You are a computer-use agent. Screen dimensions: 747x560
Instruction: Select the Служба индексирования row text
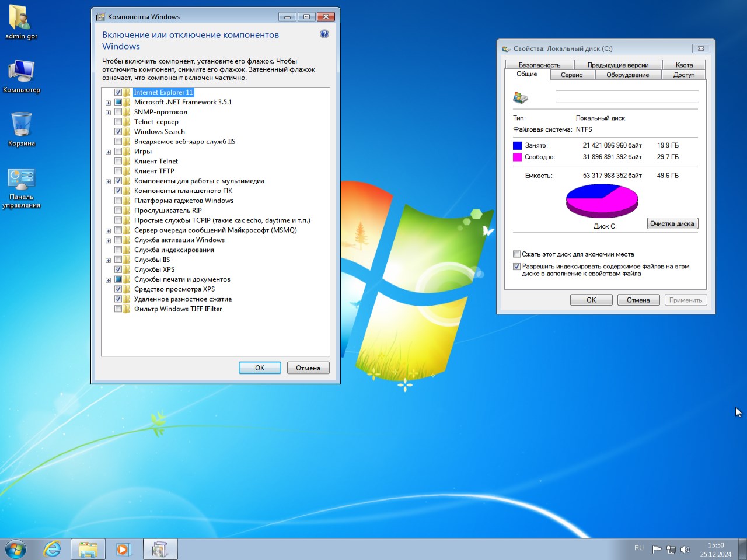[174, 250]
